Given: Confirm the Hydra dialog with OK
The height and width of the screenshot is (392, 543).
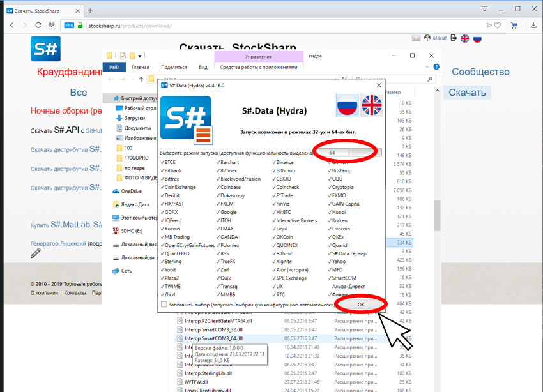Looking at the screenshot, I should click(361, 305).
